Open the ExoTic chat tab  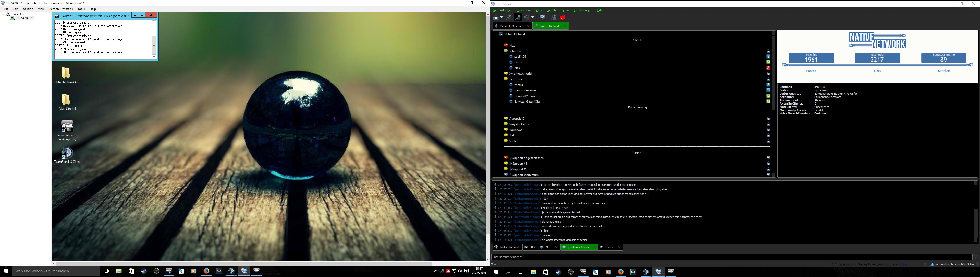609,247
